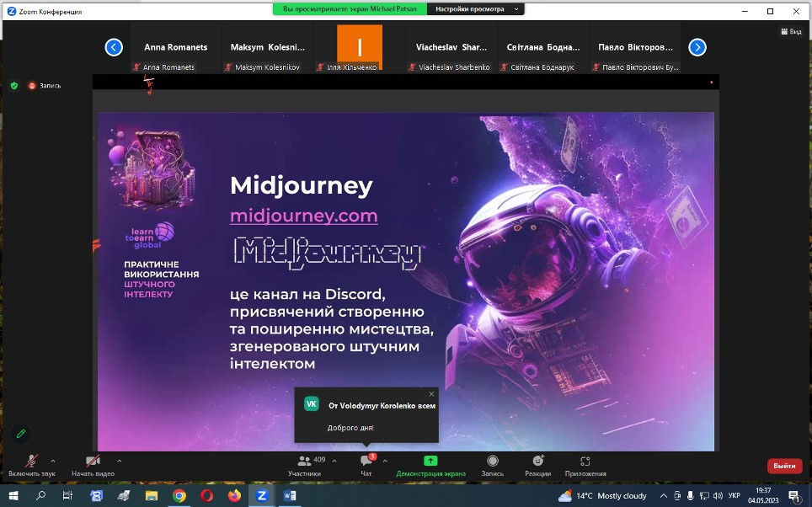Show previous participants with left arrow
Screen dimensions: 812x507
pos(114,47)
